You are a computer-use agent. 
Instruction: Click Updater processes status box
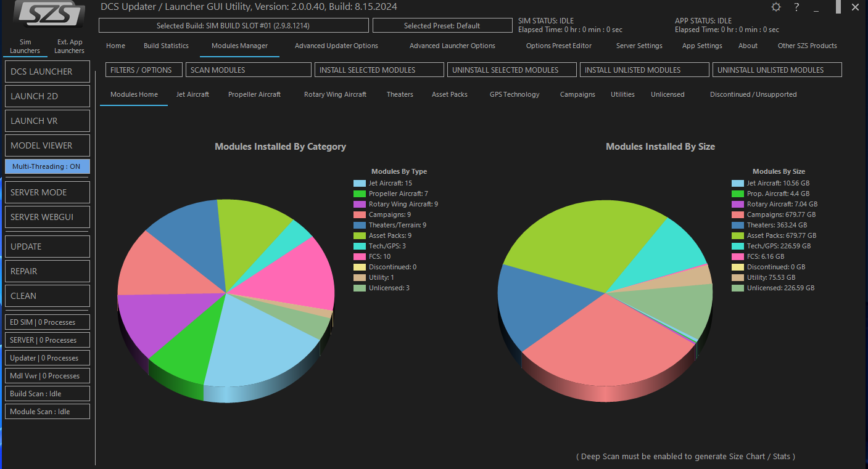(48, 358)
